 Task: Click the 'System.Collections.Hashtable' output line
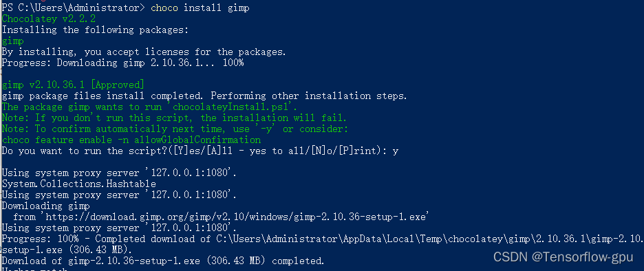(79, 184)
